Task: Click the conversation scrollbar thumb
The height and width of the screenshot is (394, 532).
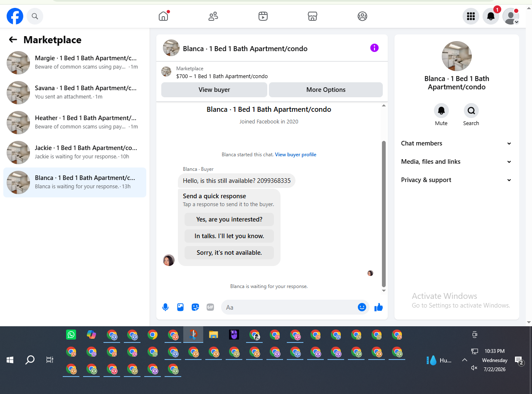Action: pos(384,214)
